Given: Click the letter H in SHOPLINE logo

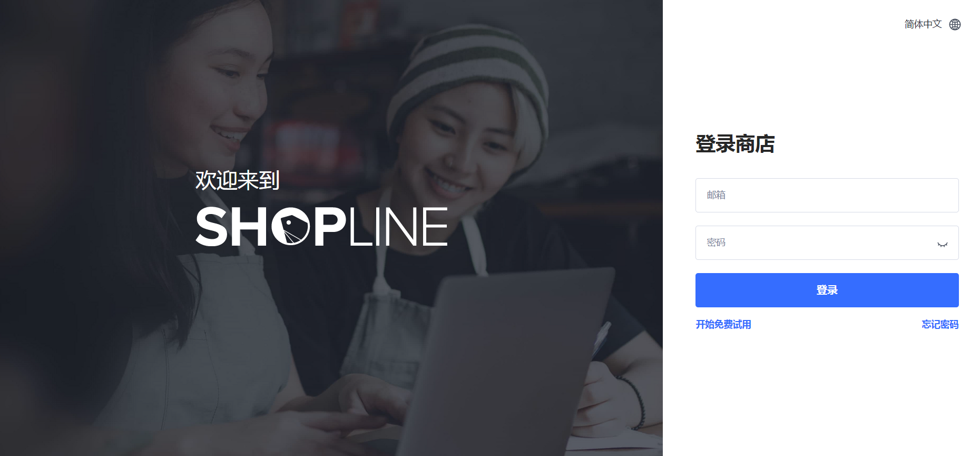Looking at the screenshot, I should (250, 227).
